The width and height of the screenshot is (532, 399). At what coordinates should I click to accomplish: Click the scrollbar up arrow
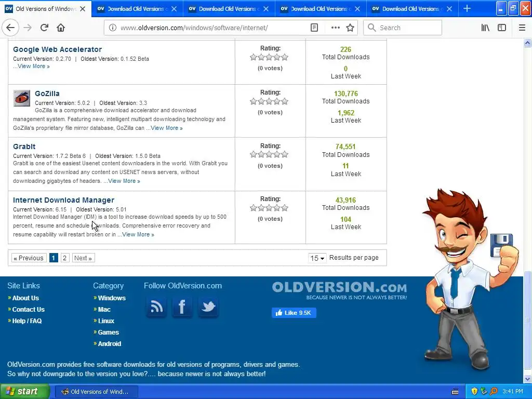pos(527,43)
